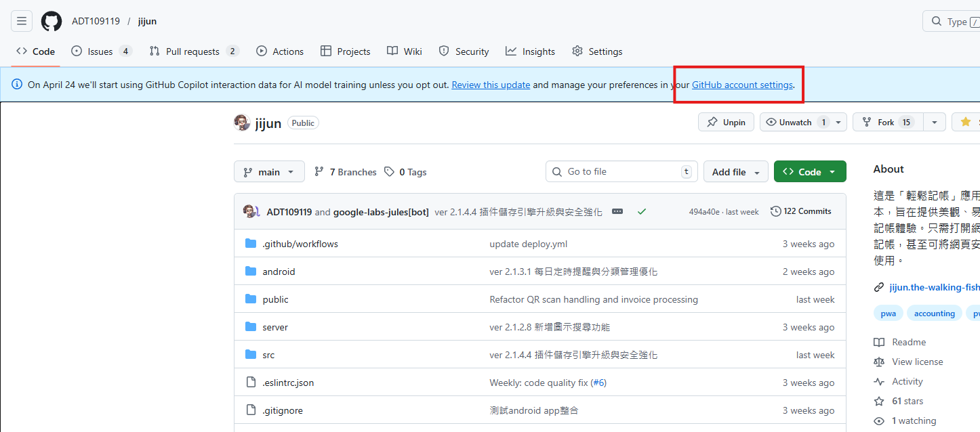Viewport: 980px width, 432px height.
Task: Open the ADT109119 owner breadcrumb
Action: tap(96, 21)
